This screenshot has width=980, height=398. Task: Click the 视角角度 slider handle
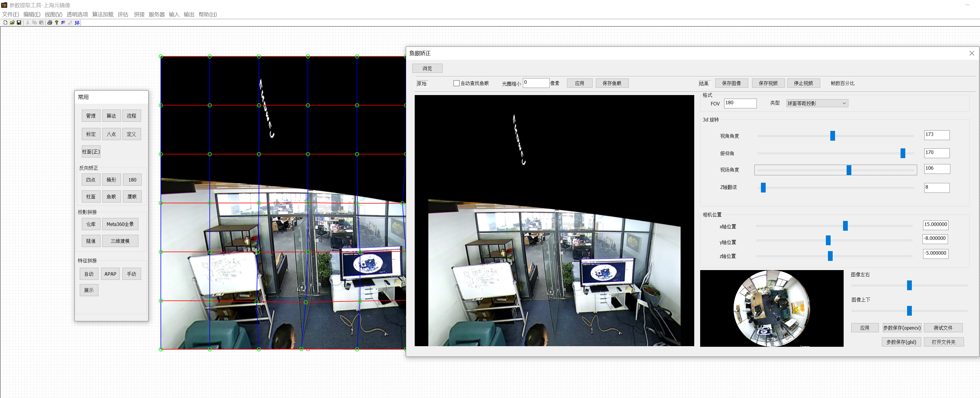point(832,136)
